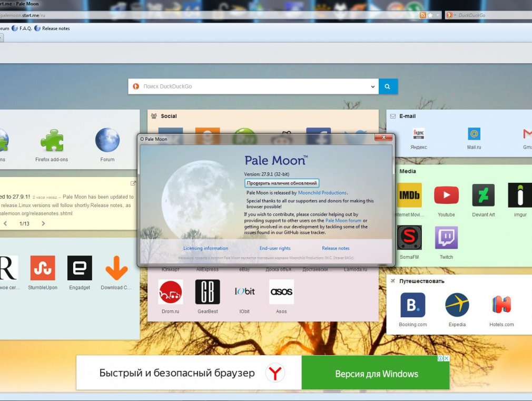The width and height of the screenshot is (532, 401).
Task: Open the Asos shortcut icon
Action: point(281,292)
